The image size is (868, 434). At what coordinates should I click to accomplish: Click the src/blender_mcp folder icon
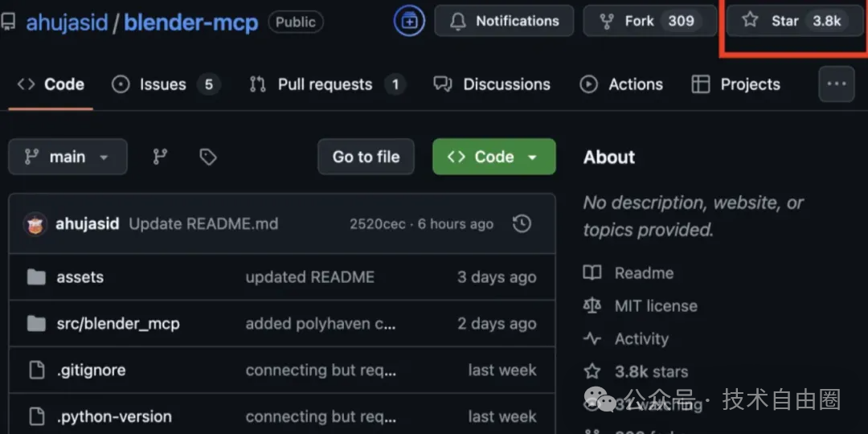36,323
